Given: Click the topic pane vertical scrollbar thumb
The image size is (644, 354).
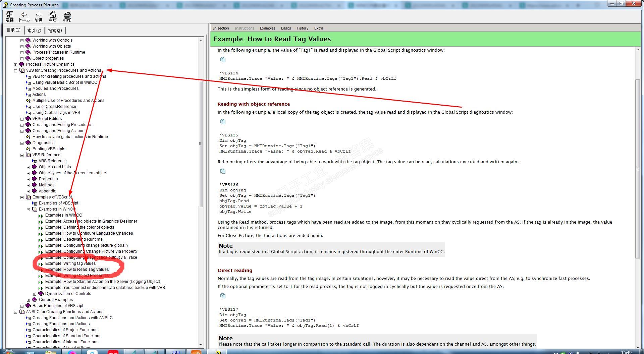Looking at the screenshot, I should tap(638, 169).
